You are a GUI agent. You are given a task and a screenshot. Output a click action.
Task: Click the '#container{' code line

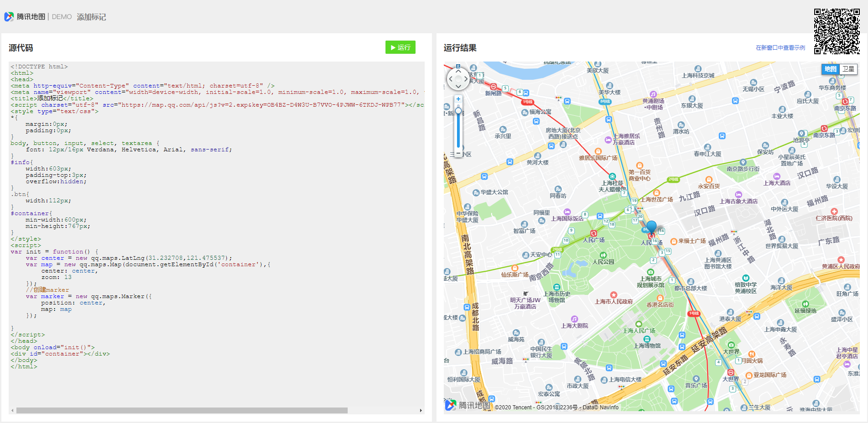click(x=31, y=213)
